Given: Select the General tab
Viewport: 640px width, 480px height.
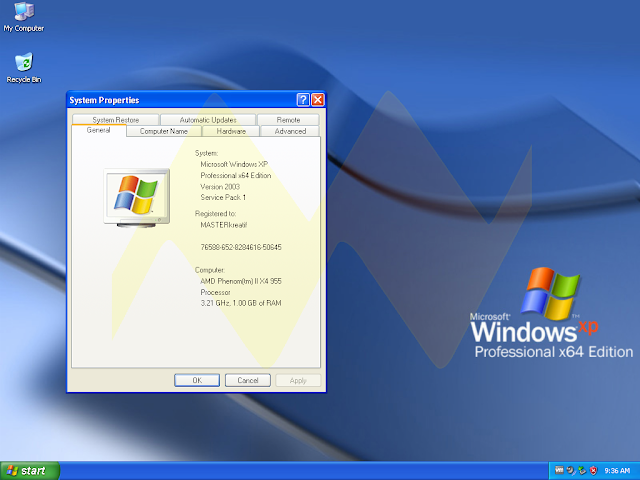Looking at the screenshot, I should tap(98, 130).
